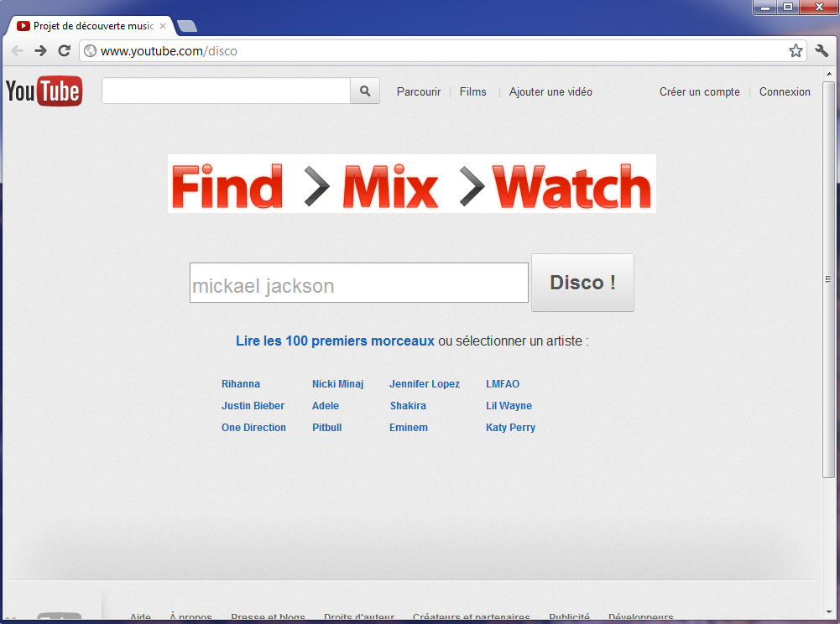
Task: Open 'Lire les 100 premiers morceaux'
Action: coord(335,341)
